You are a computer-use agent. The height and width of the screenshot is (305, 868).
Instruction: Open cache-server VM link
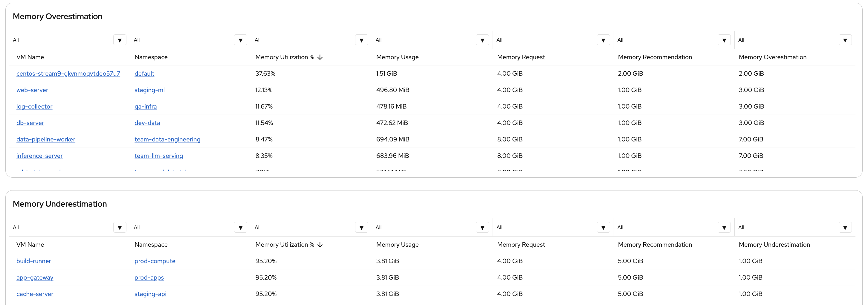(35, 294)
